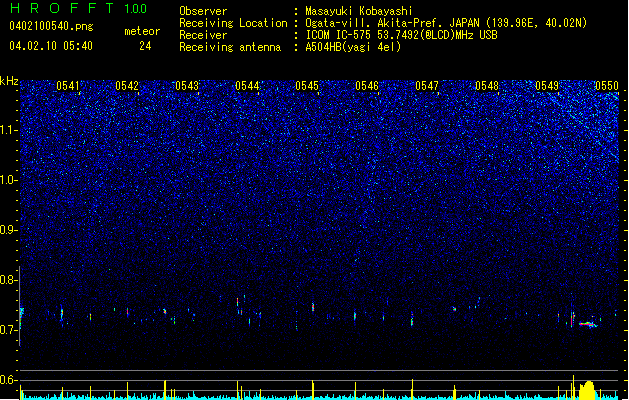
Task: Click the large yellow intensity peak at bottom right
Action: pos(588,390)
